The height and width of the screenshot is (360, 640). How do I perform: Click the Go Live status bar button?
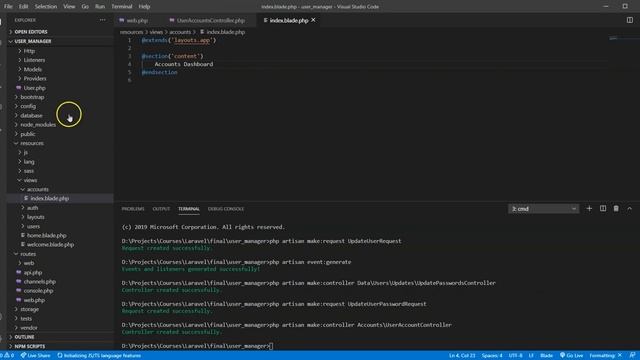[571, 356]
